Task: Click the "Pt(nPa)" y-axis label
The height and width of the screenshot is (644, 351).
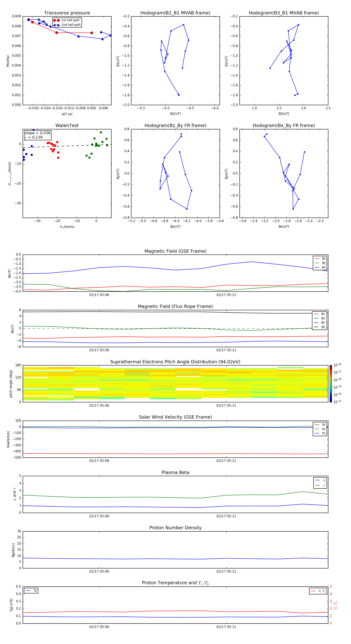Action: pos(8,61)
